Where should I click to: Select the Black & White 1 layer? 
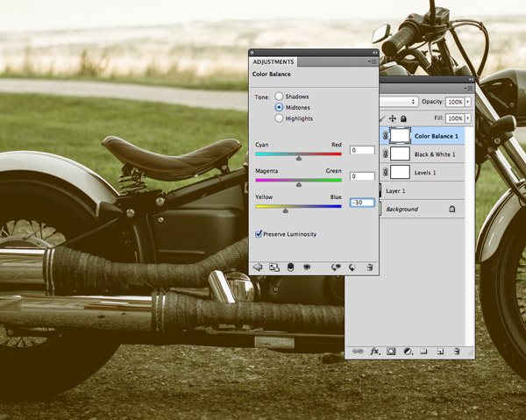pyautogui.click(x=435, y=153)
